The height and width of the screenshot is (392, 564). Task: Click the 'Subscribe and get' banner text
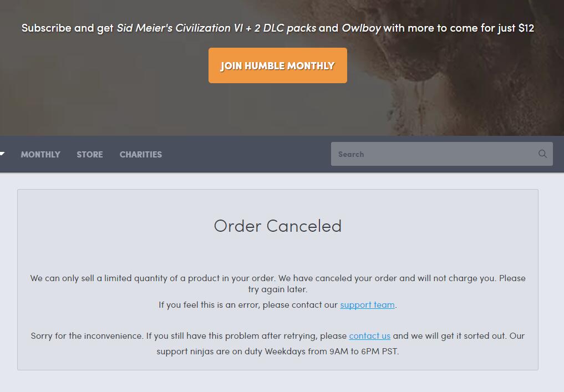pos(67,28)
